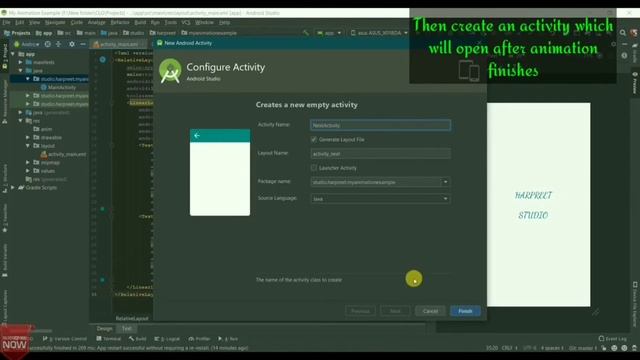
Task: Open the Build menu
Action: [140, 22]
